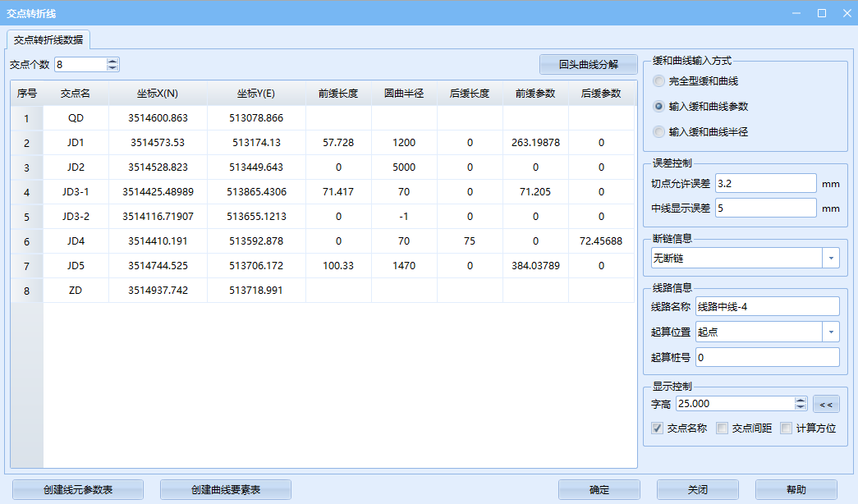Screen dimensions: 858x504
Task: Click the 回头曲线分解 button
Action: (x=588, y=65)
